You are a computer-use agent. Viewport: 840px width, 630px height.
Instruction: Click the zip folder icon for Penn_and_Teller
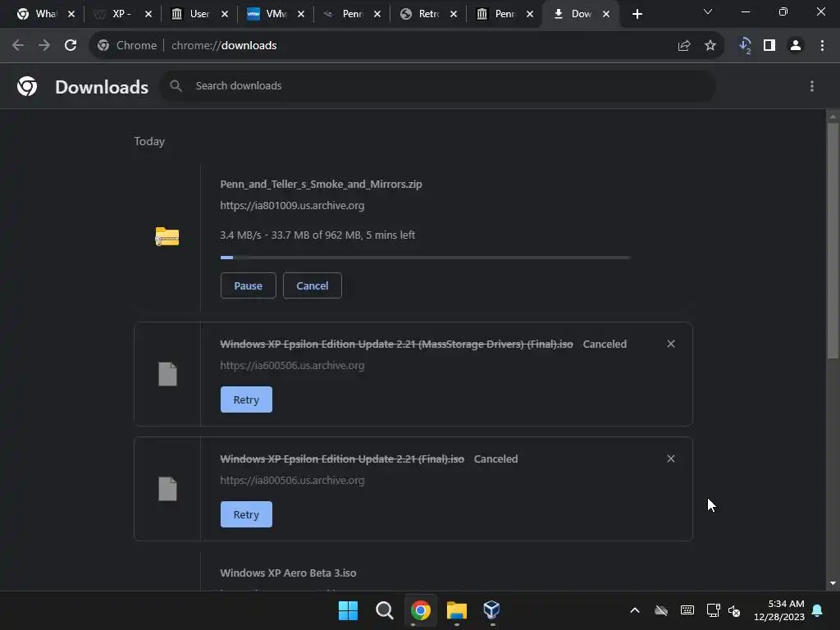click(x=167, y=236)
